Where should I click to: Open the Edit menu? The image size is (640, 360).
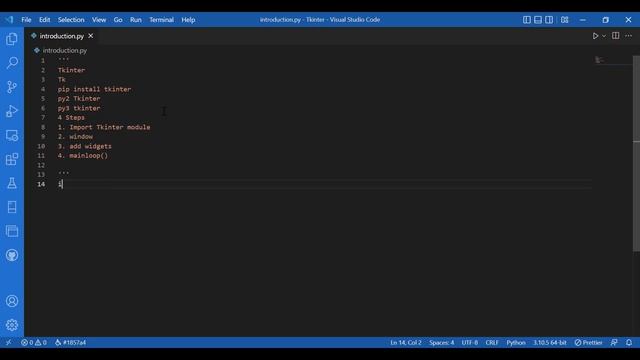44,20
